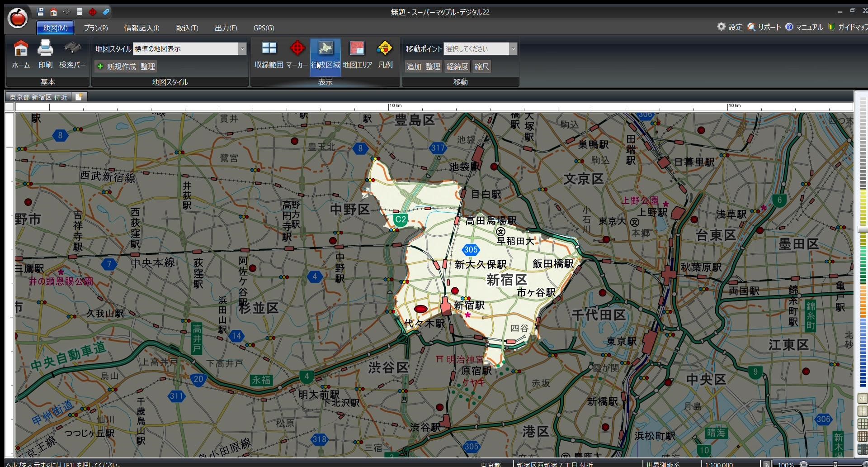Click the 100% zoom value in status bar
Image resolution: width=868 pixels, height=467 pixels.
tap(786, 464)
